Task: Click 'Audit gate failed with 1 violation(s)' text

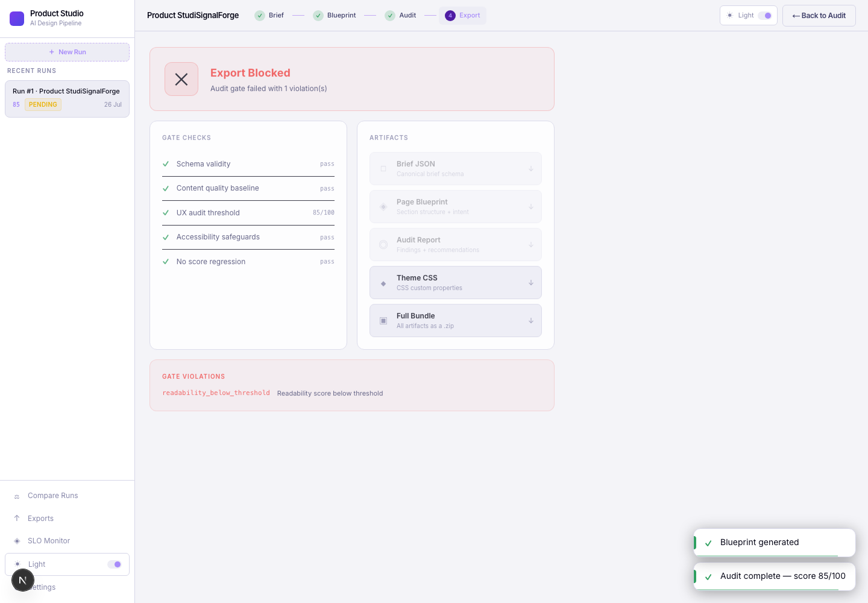Action: 269,89
